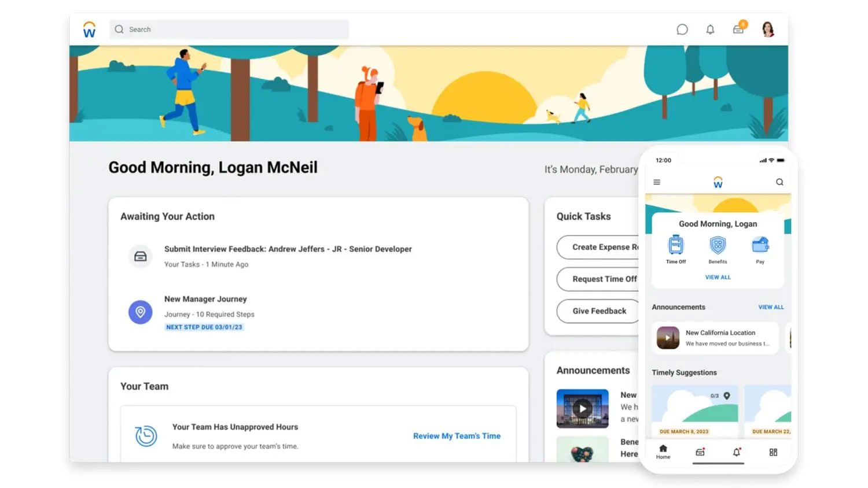This screenshot has width=868, height=488.
Task: Open the Pay wallet icon in mobile app
Action: click(x=760, y=245)
